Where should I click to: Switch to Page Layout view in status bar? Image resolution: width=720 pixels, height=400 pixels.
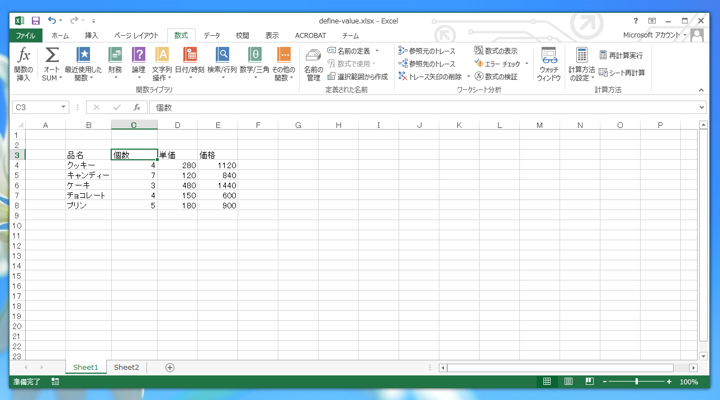(568, 382)
